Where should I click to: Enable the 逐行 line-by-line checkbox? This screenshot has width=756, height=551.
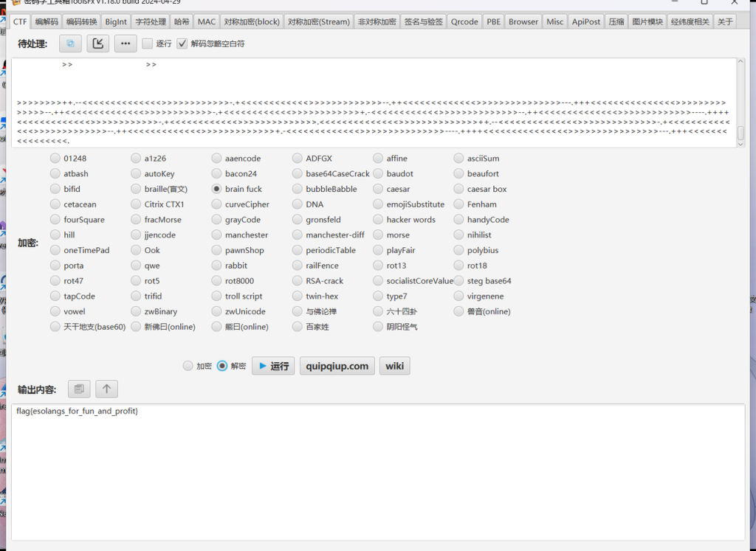pyautogui.click(x=148, y=44)
